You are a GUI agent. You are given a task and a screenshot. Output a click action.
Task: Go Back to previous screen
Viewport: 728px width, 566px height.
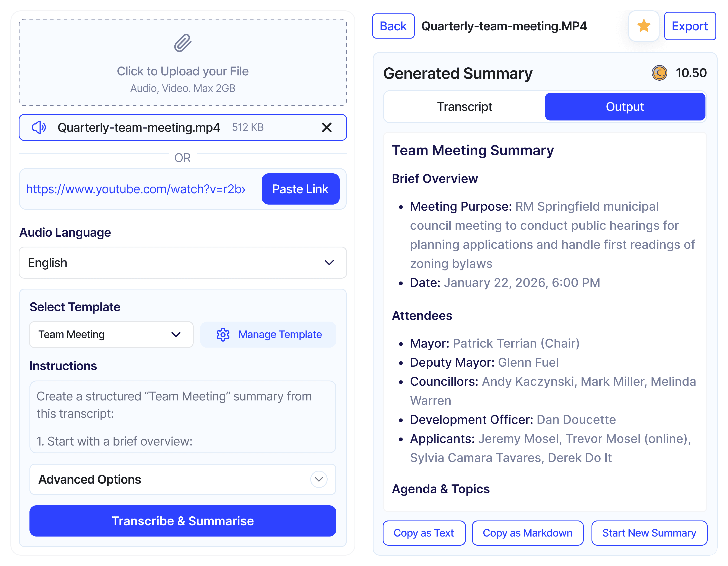pyautogui.click(x=393, y=26)
